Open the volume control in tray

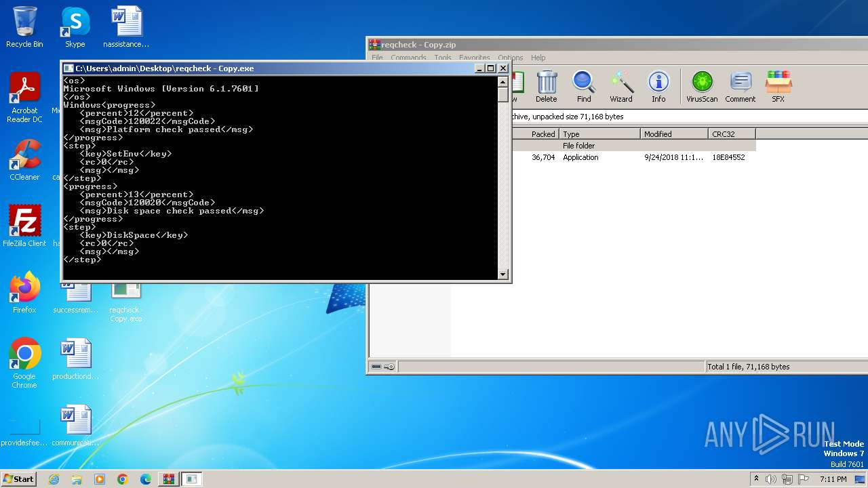(x=770, y=479)
